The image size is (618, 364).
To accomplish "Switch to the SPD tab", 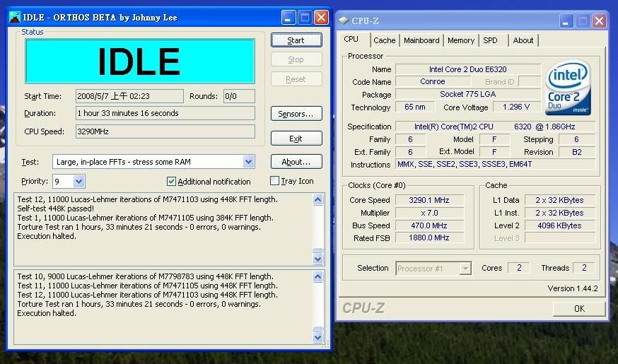I will click(x=490, y=40).
